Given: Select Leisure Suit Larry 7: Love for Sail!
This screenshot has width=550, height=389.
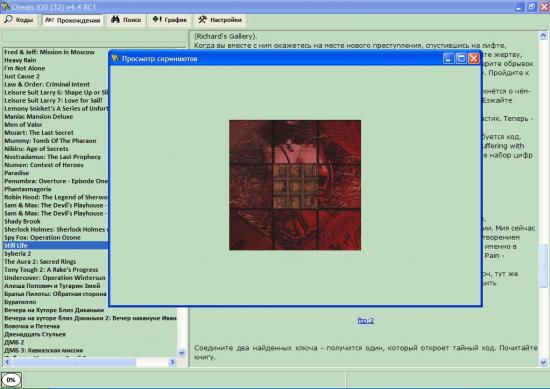Looking at the screenshot, I should coord(53,100).
